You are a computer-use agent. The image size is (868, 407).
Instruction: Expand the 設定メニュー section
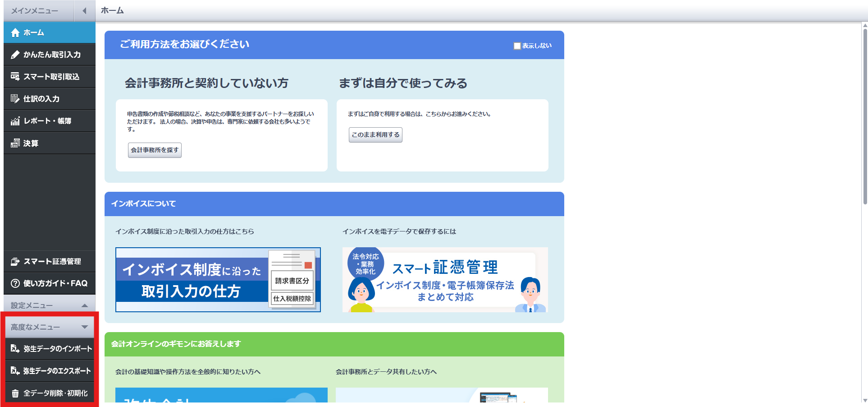click(x=84, y=305)
